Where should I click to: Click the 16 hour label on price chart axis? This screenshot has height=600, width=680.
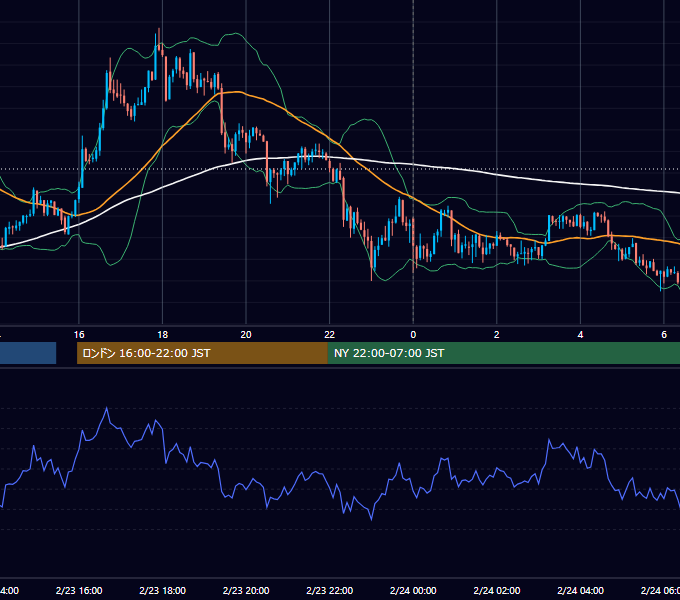(79, 335)
